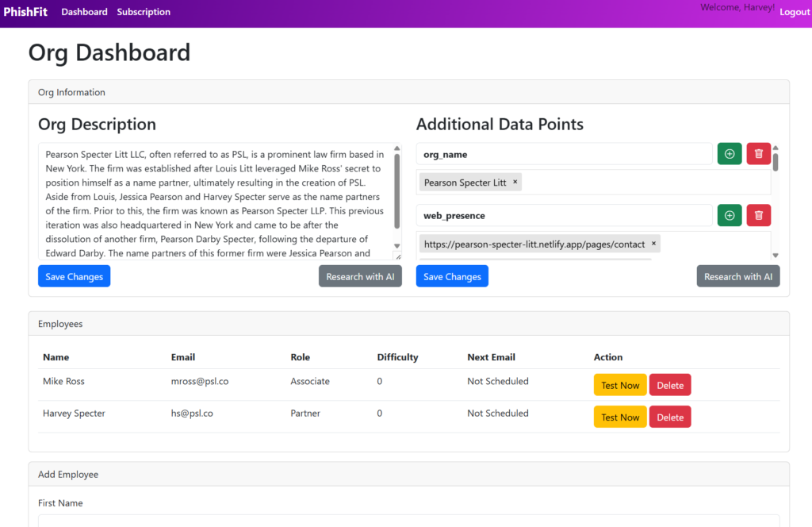Click into the org_name key field
The image size is (812, 527).
[x=564, y=154]
